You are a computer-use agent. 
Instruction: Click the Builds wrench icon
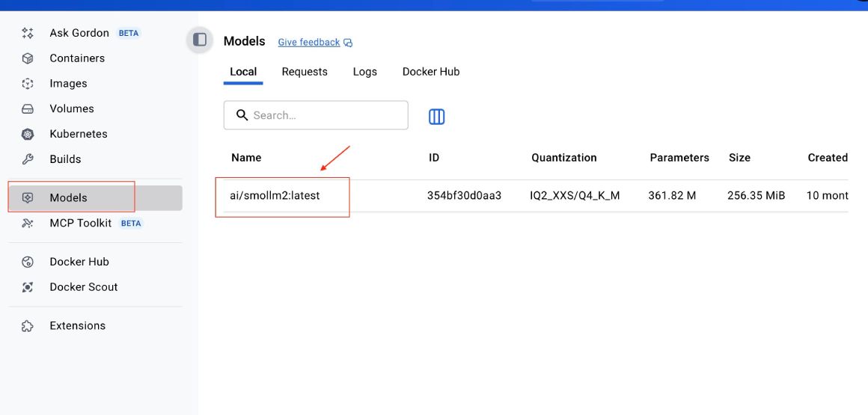click(x=28, y=159)
